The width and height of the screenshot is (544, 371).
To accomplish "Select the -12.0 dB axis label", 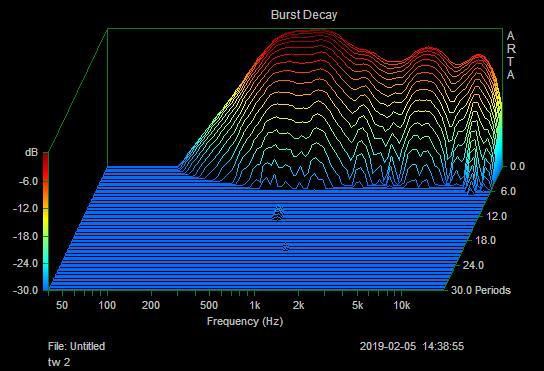I will [25, 209].
